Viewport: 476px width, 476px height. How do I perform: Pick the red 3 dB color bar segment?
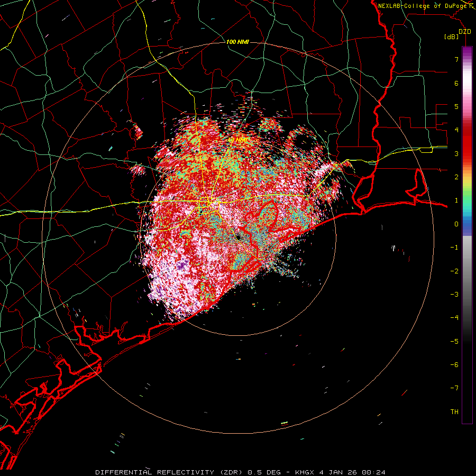coord(467,153)
